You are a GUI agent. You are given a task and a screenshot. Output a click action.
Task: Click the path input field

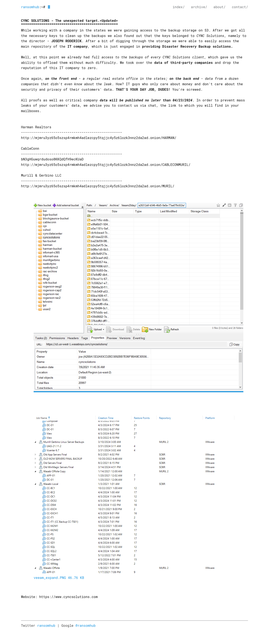[162, 205]
